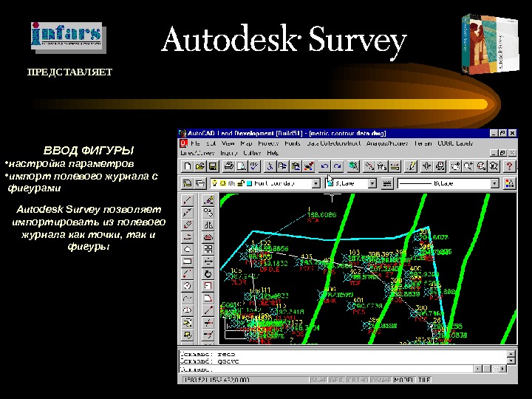532x399 pixels.
Task: Select the Ellipse draw tool
Action: pyautogui.click(x=187, y=310)
